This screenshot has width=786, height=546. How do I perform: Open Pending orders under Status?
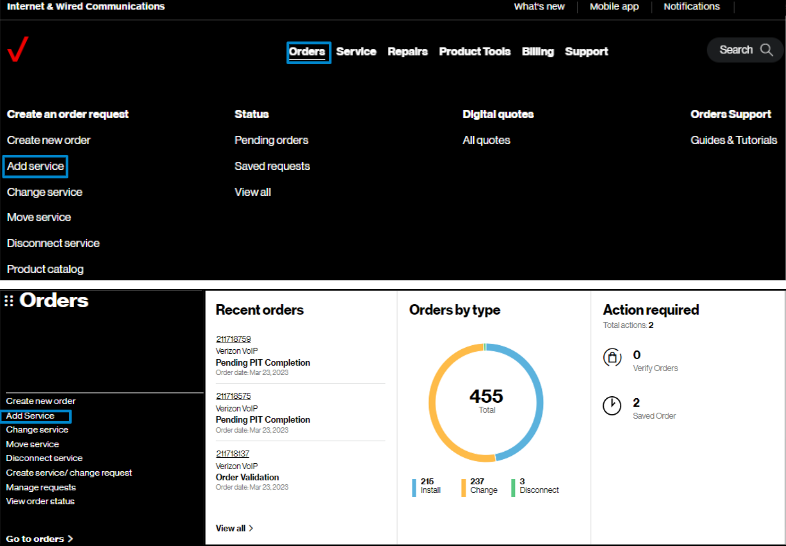coord(271,140)
